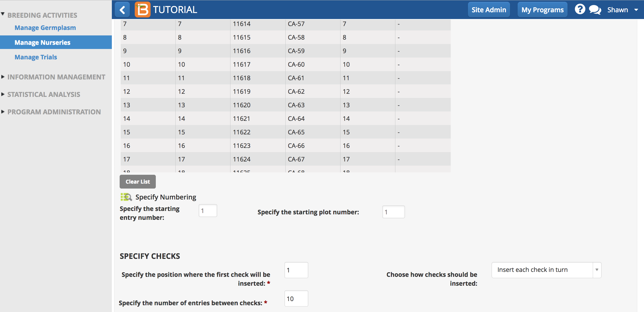Click the Clear List button

[x=138, y=182]
